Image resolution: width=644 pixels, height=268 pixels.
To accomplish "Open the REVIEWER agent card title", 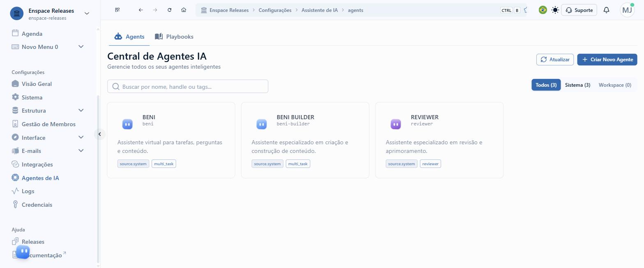I will pyautogui.click(x=424, y=117).
